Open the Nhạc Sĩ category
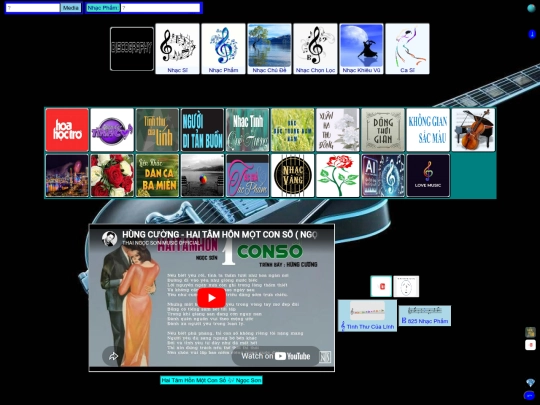The image size is (540, 405). 177,49
